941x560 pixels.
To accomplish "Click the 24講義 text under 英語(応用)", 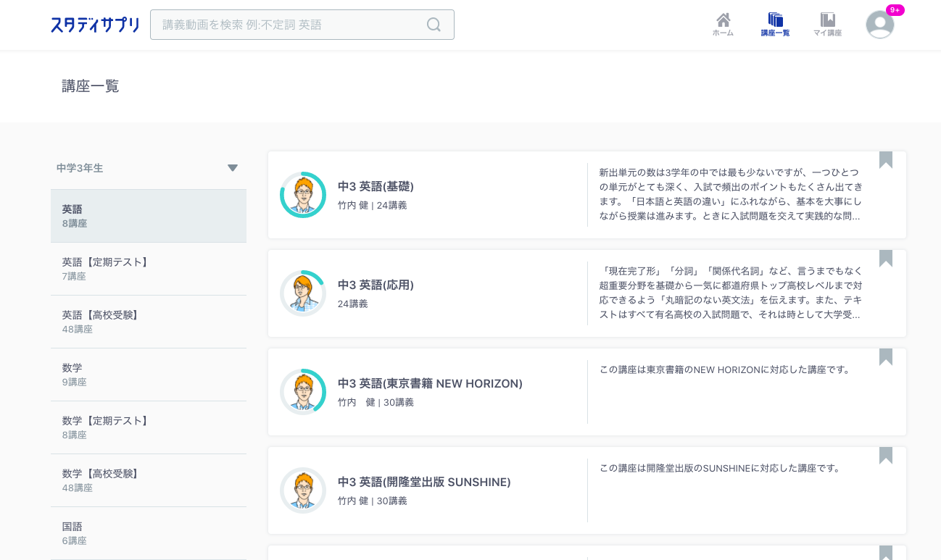I will [x=352, y=304].
